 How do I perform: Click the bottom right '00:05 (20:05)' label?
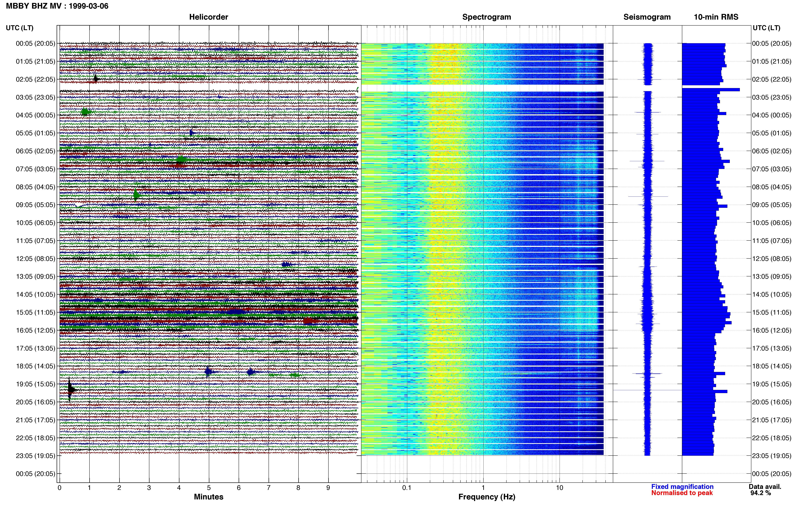pos(772,474)
